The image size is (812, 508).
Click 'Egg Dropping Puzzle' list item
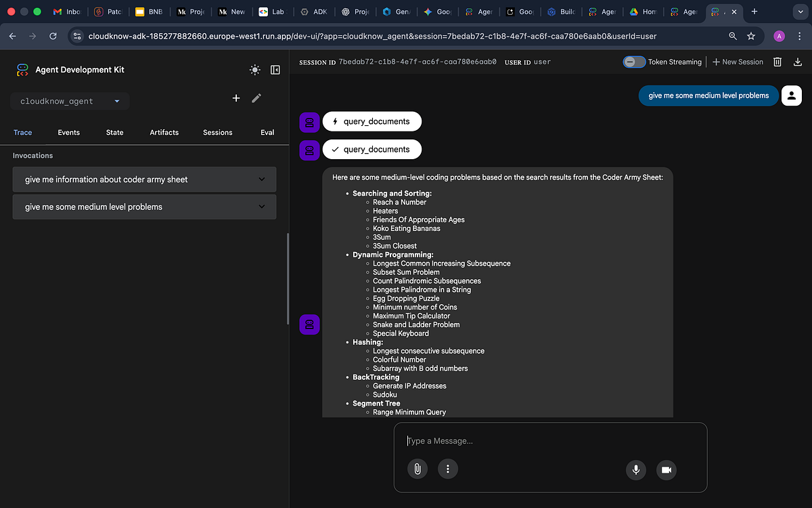406,298
